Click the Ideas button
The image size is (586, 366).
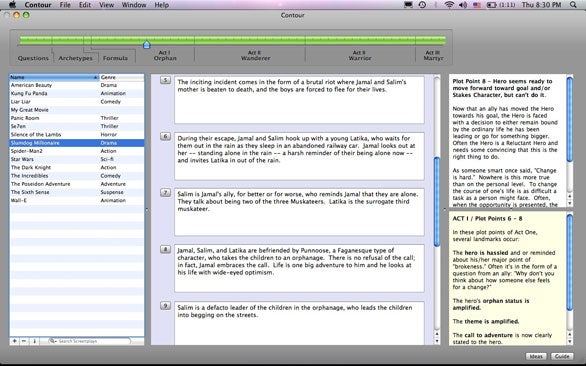tap(536, 356)
